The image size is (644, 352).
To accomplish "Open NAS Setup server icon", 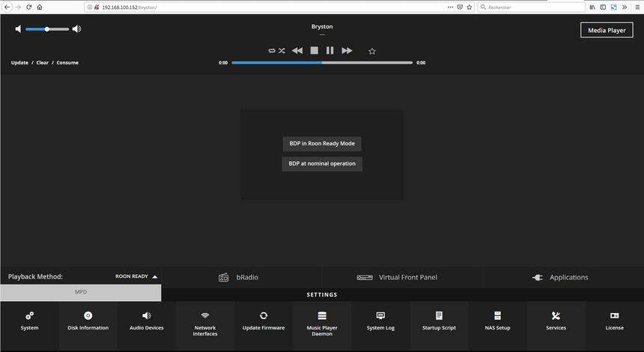I will tap(497, 315).
